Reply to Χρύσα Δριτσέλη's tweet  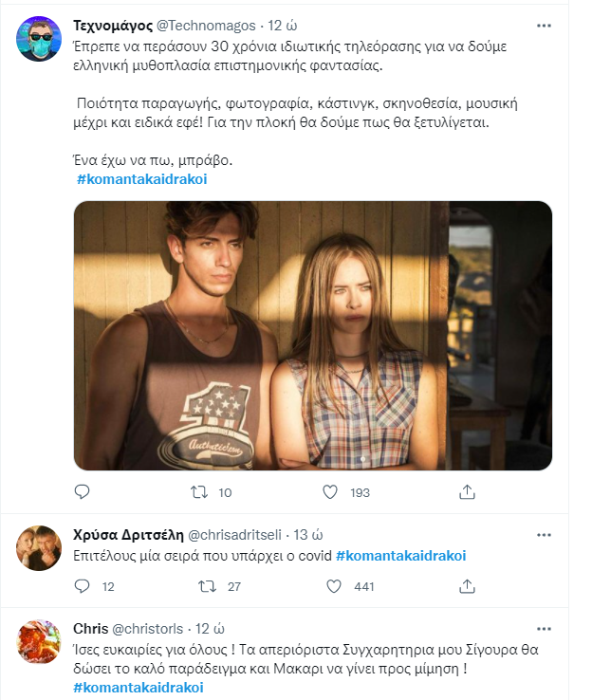tap(82, 587)
